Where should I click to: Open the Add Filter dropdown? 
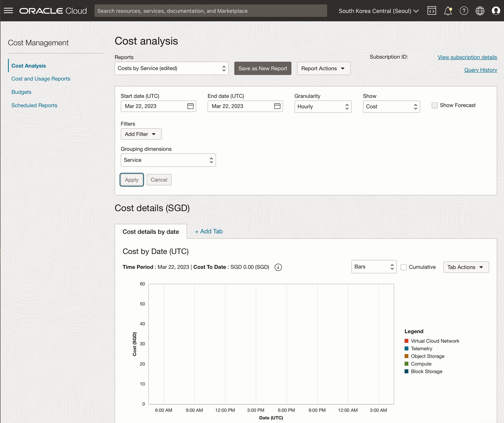tap(141, 134)
